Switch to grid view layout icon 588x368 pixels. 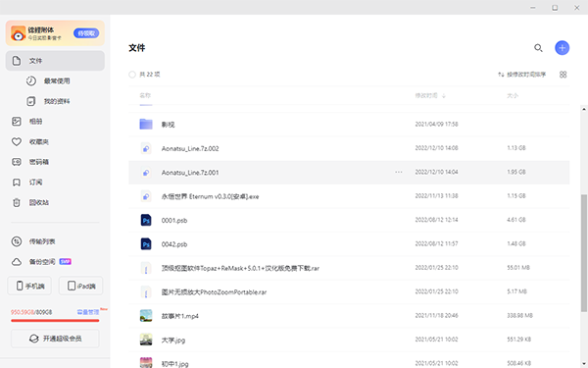click(x=563, y=75)
